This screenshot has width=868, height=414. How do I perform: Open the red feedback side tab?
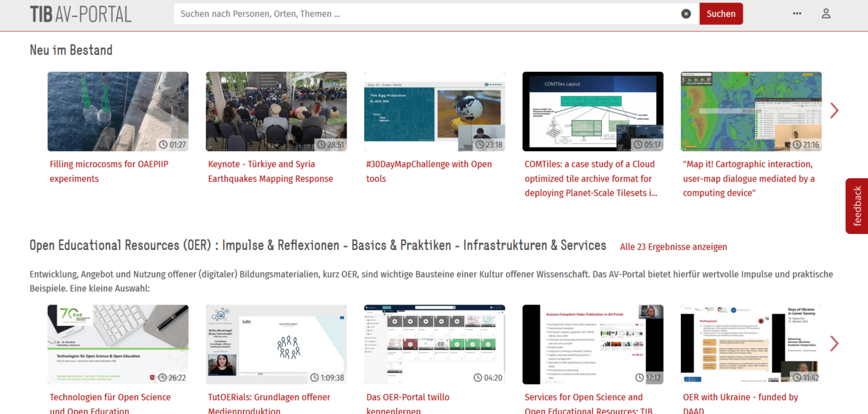(x=857, y=206)
